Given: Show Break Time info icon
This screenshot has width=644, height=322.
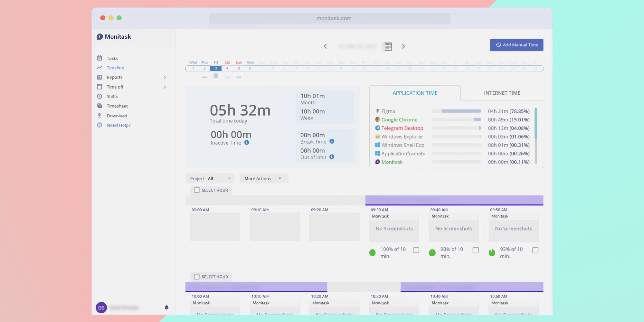Looking at the screenshot, I should (x=332, y=141).
